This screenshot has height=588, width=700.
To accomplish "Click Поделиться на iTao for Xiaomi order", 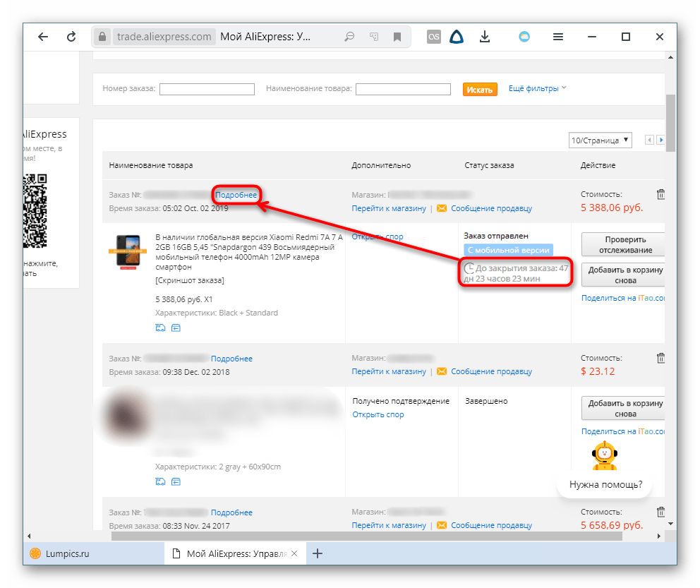I will [623, 298].
